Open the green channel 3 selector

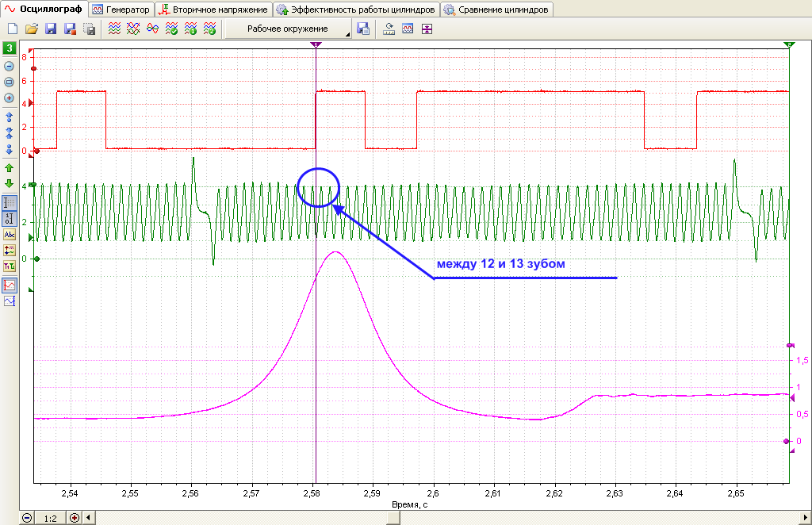10,48
